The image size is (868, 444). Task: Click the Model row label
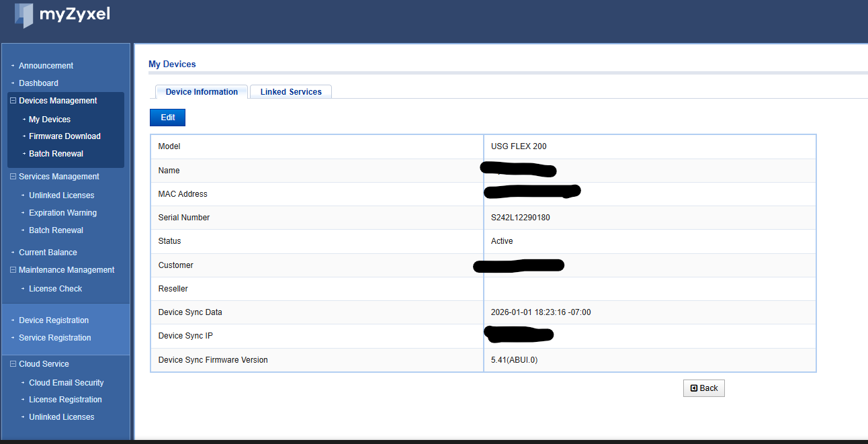(x=169, y=146)
